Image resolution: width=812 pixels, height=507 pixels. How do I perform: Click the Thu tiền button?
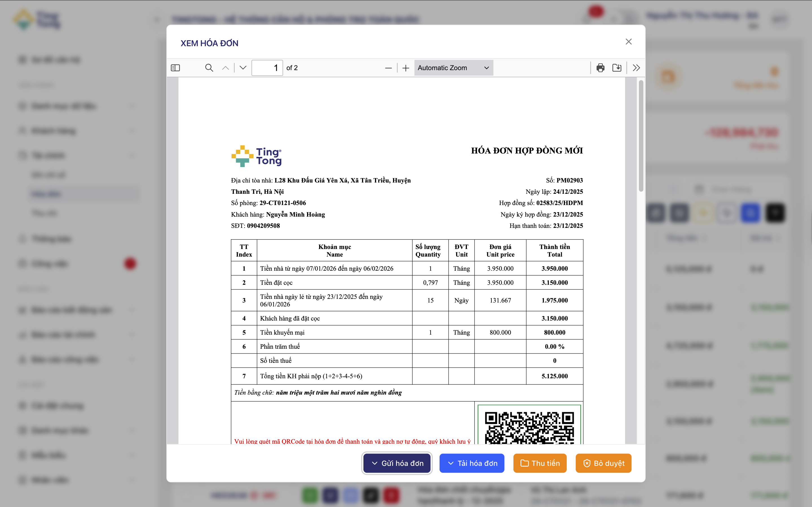coord(540,463)
